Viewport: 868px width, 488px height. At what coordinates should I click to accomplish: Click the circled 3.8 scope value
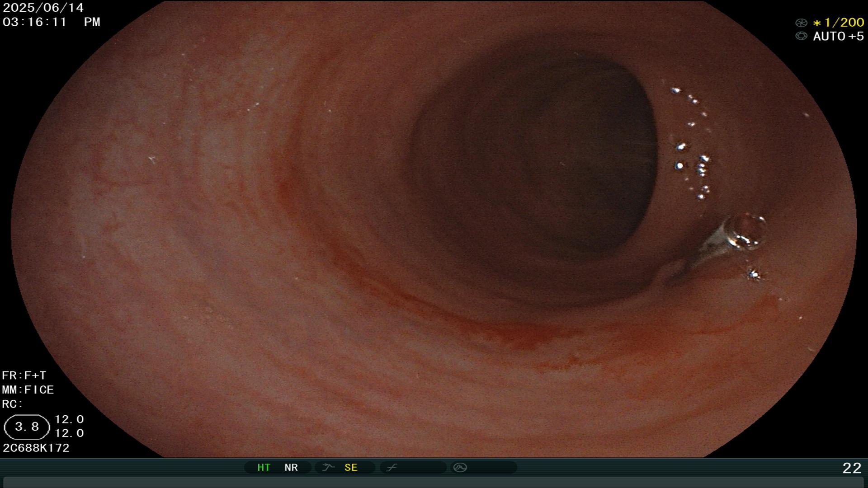click(x=27, y=427)
